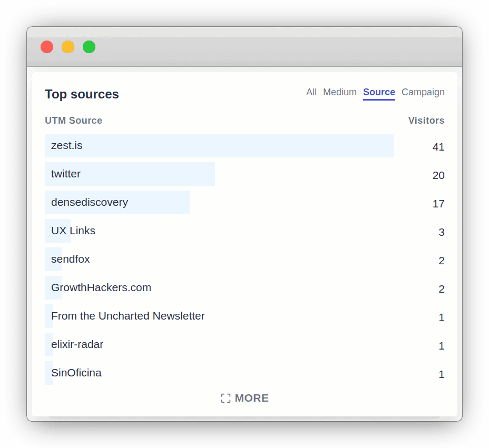This screenshot has width=489, height=448.
Task: Click the expand icon beside MORE
Action: click(226, 398)
